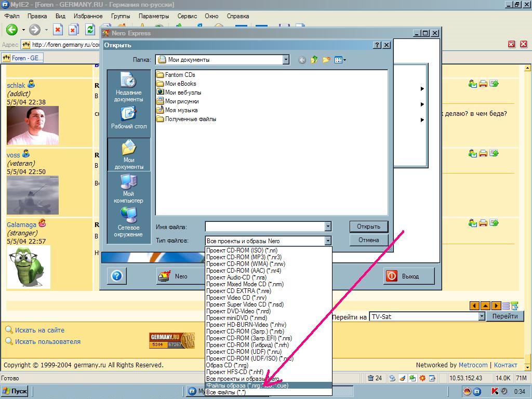Click Отмена button in the dialog
This screenshot has width=532, height=399.
[x=368, y=240]
